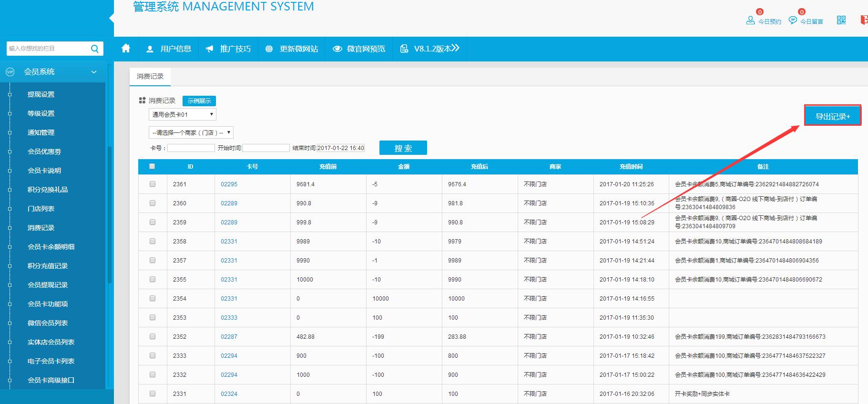Open today's messages (今日留言) icon
868x404 pixels.
(793, 20)
